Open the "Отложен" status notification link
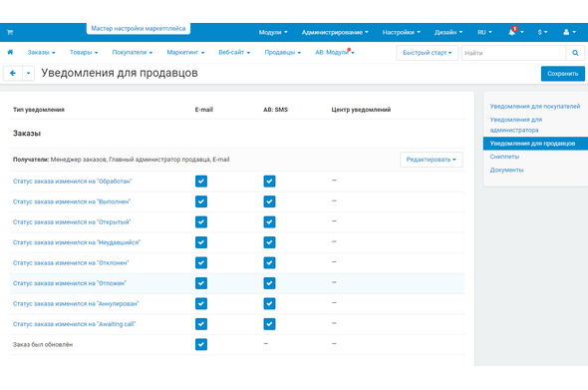Screen dimensions: 588x390 click(70, 283)
